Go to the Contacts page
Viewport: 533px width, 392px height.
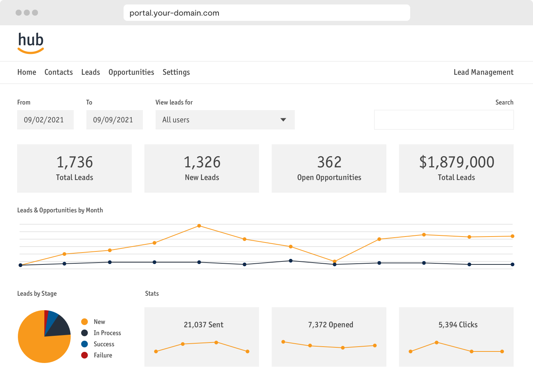click(x=58, y=72)
